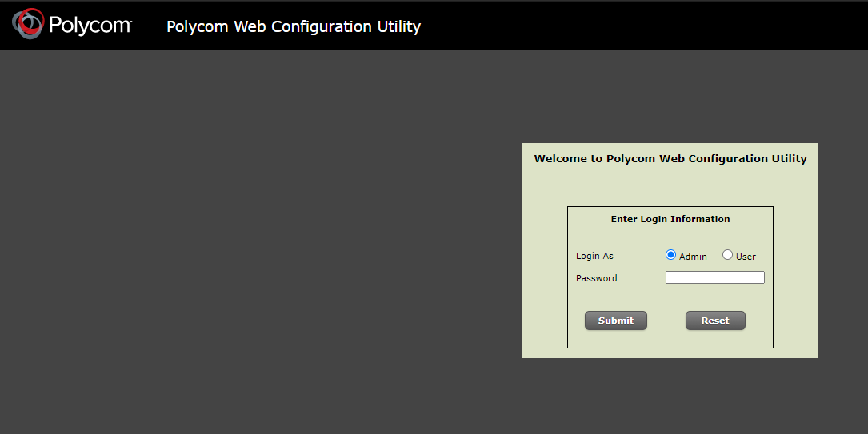The width and height of the screenshot is (868, 434).
Task: Focus the Password input field
Action: point(714,277)
